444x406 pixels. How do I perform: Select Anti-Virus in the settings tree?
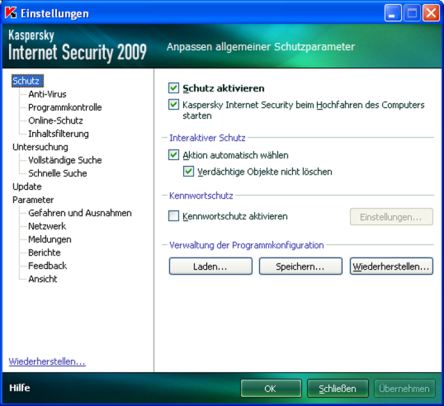(47, 94)
